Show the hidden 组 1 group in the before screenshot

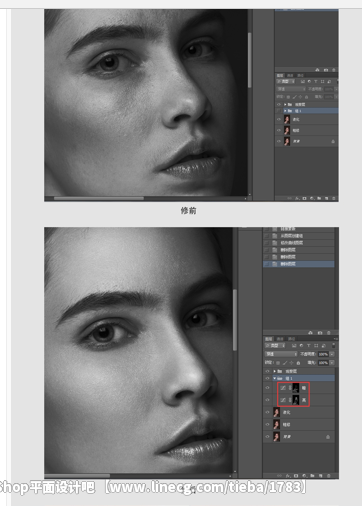[x=279, y=111]
